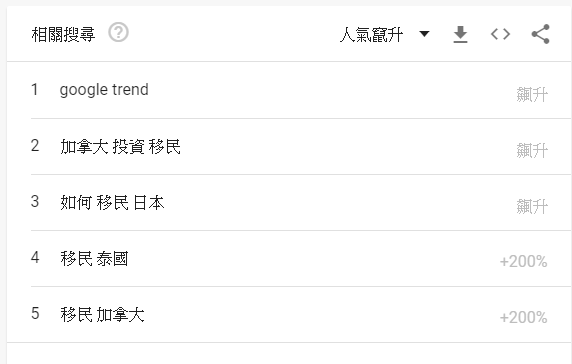Viewport: 572px width, 364px height.
Task: Open the google trend query
Action: 104,90
